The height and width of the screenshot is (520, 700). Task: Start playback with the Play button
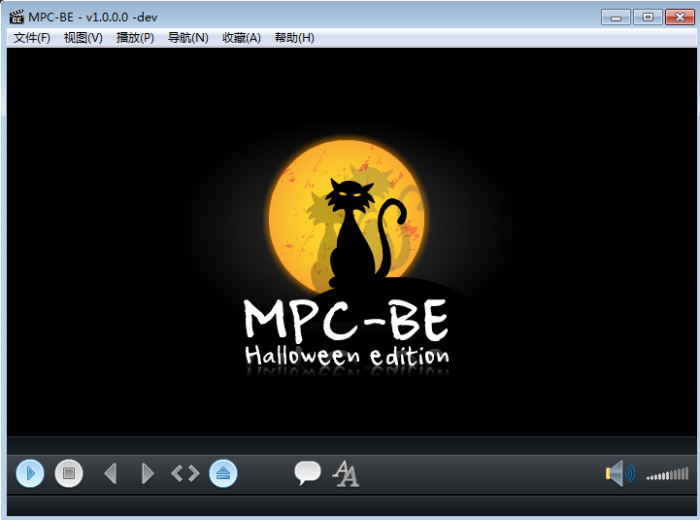(x=30, y=473)
